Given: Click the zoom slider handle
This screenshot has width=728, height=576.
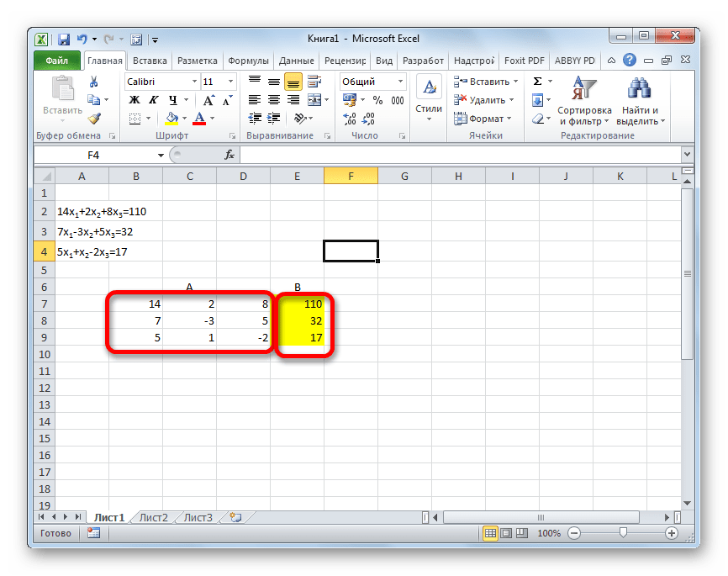Looking at the screenshot, I should click(x=623, y=533).
